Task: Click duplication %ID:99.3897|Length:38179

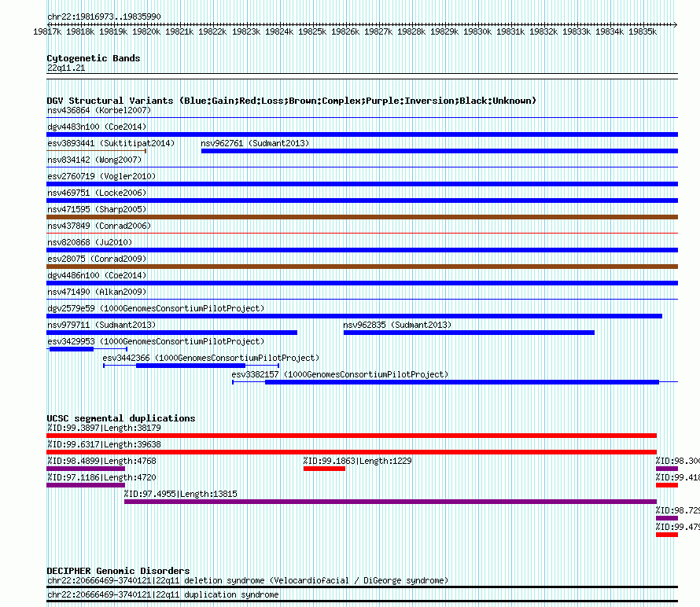Action: (104, 428)
